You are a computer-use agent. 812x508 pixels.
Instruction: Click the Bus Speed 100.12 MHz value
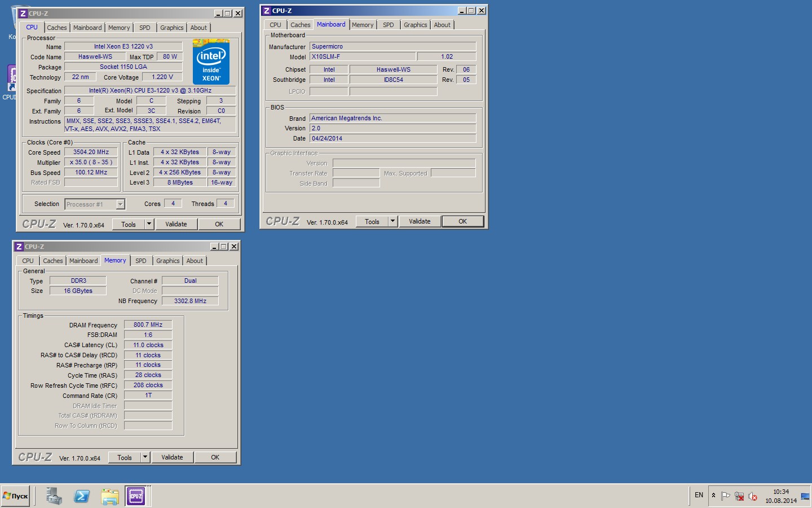pos(91,173)
